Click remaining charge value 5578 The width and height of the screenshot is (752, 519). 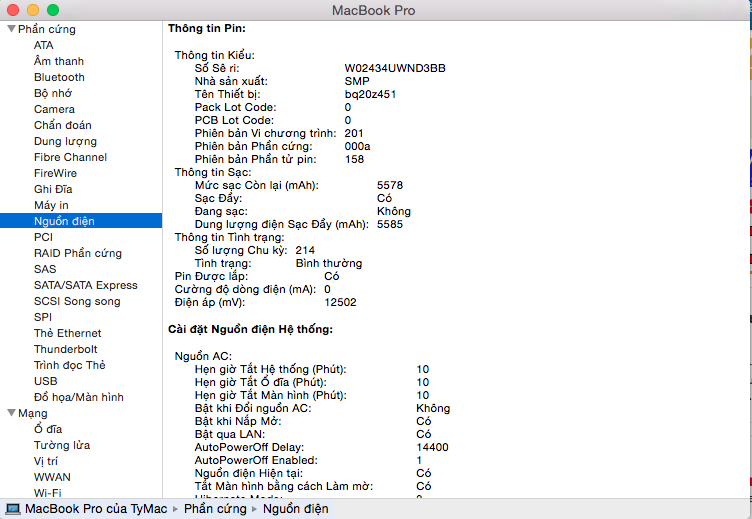(x=390, y=185)
